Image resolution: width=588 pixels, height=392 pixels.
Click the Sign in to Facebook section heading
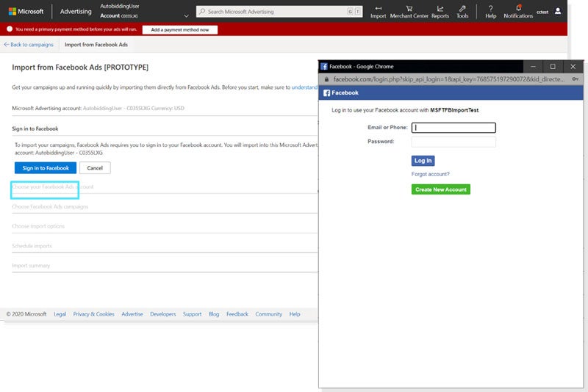[x=35, y=128]
